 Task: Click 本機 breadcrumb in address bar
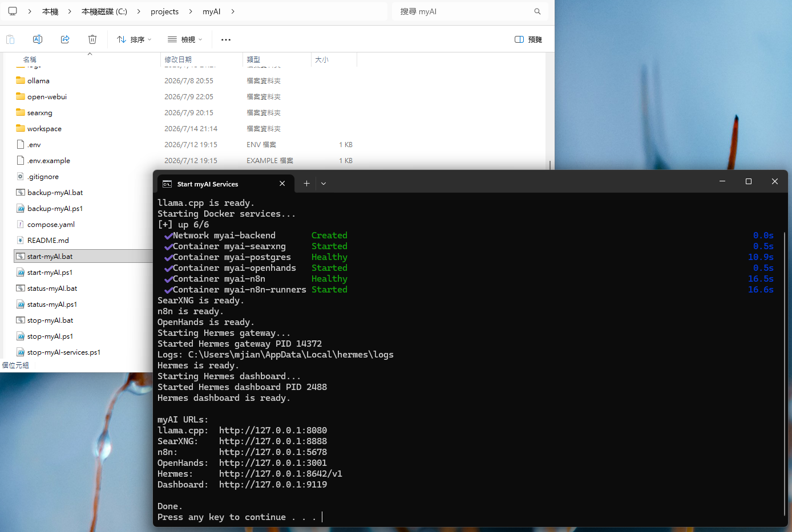coord(50,11)
